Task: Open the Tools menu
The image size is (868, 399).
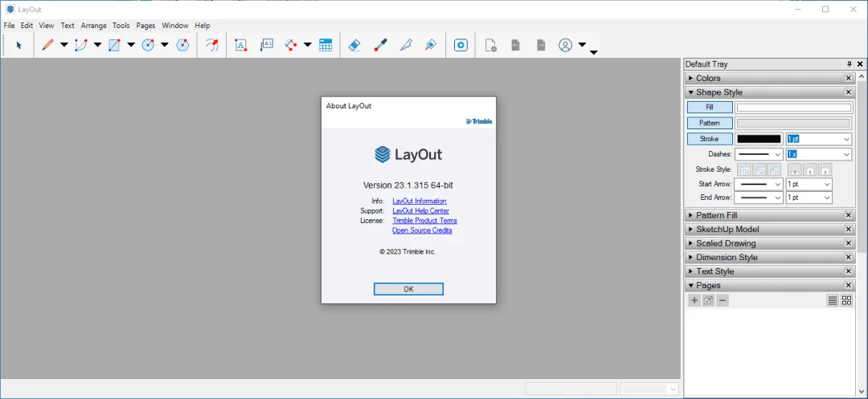Action: tap(121, 26)
